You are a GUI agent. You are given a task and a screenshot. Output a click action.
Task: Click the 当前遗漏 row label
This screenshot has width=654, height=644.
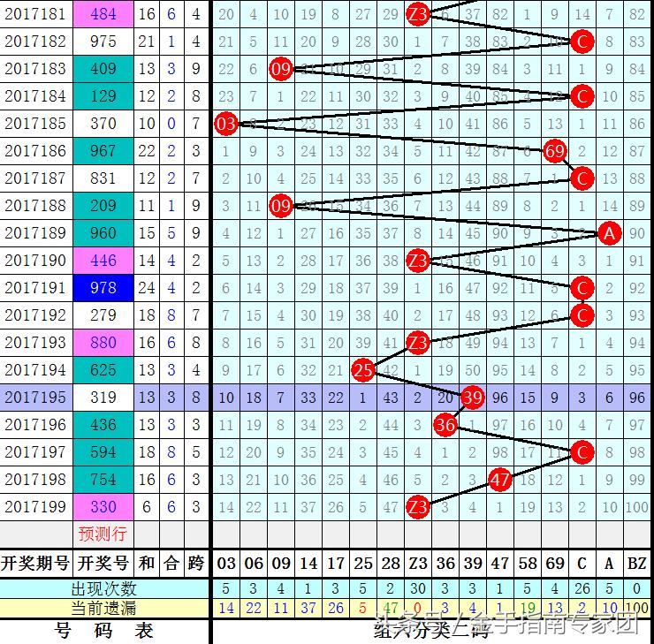104,608
